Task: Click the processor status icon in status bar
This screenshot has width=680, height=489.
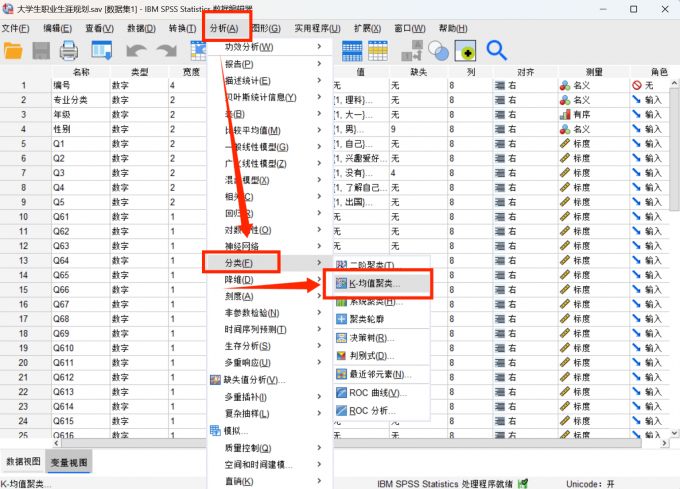Action: [523, 483]
